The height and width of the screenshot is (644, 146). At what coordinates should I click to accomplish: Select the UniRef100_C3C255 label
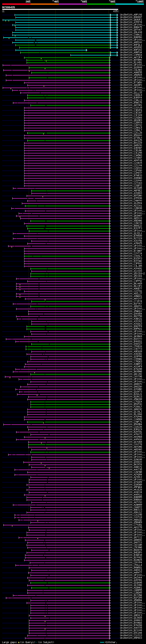(131, 153)
